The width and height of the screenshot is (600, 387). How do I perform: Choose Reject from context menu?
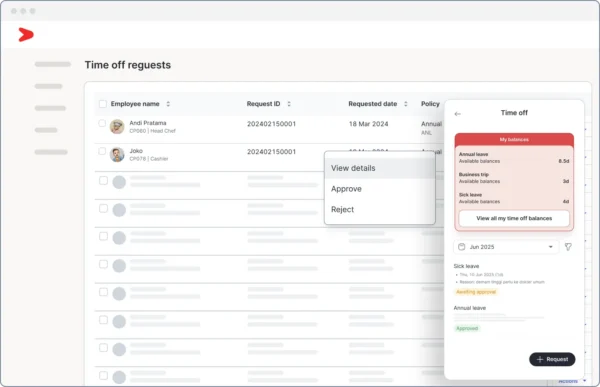pyautogui.click(x=380, y=209)
